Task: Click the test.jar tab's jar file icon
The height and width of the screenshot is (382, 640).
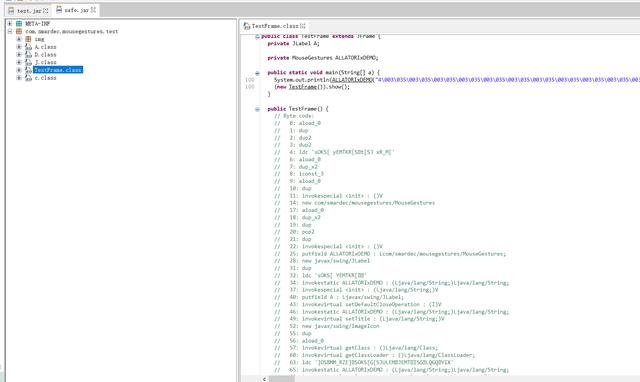Action: pos(11,11)
